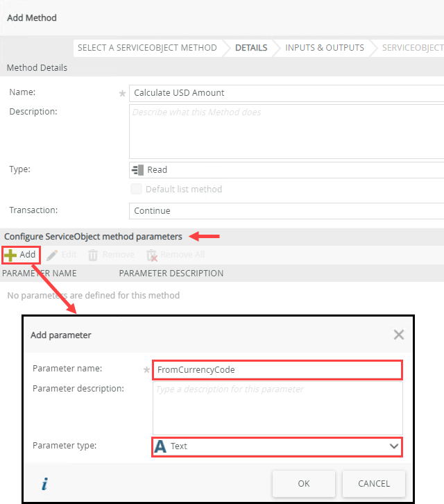
Task: Click the Add parameter dialog title
Action: tap(61, 335)
